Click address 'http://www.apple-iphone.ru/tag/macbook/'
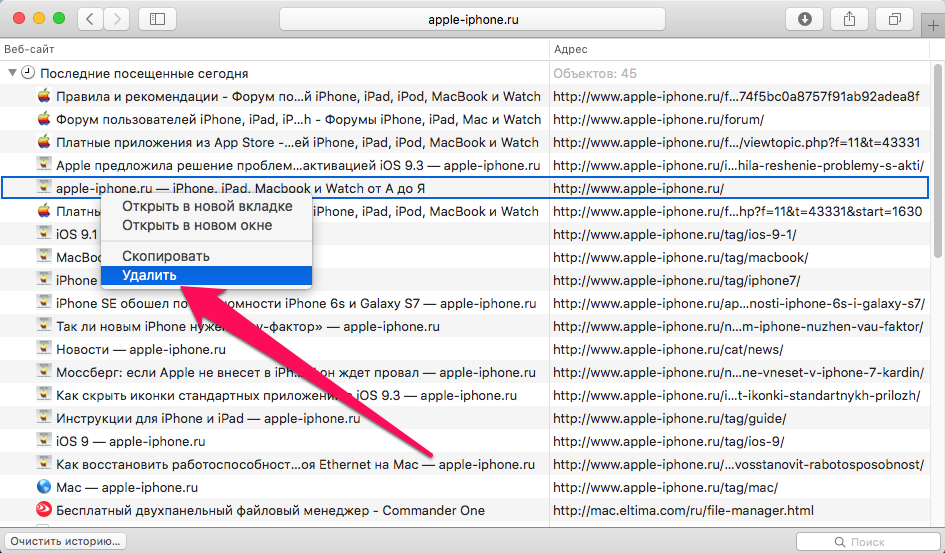 (680, 257)
